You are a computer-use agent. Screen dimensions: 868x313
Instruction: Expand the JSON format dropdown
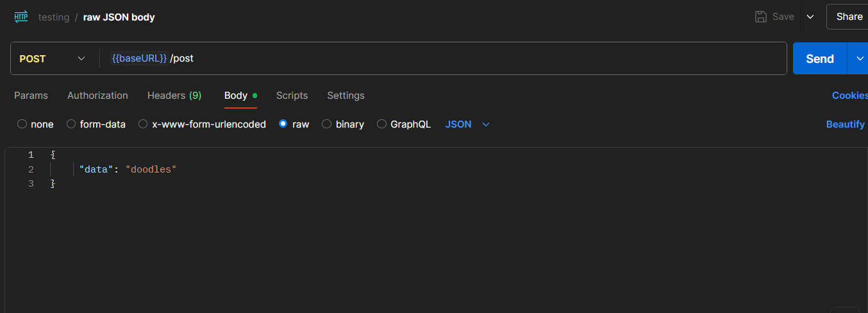pos(467,124)
